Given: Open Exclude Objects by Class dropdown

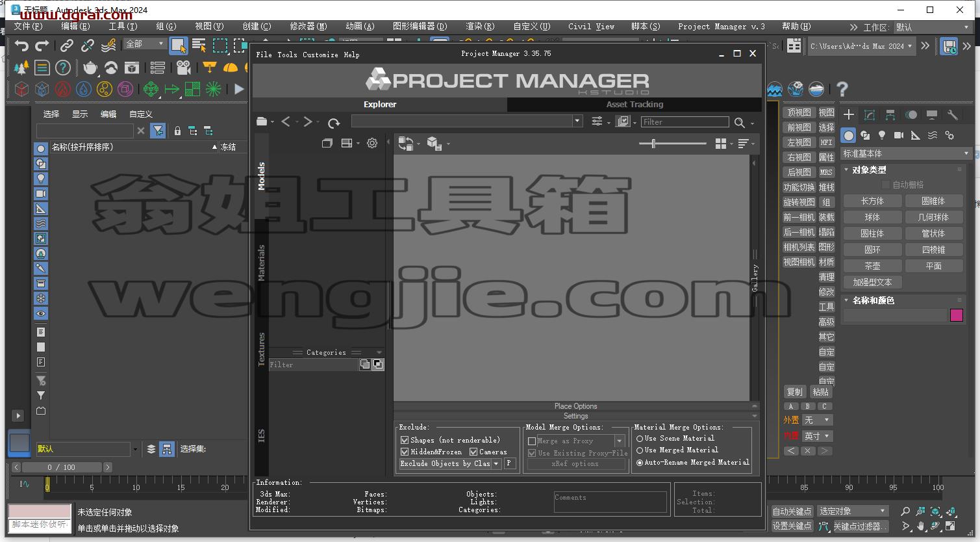Looking at the screenshot, I should [496, 464].
